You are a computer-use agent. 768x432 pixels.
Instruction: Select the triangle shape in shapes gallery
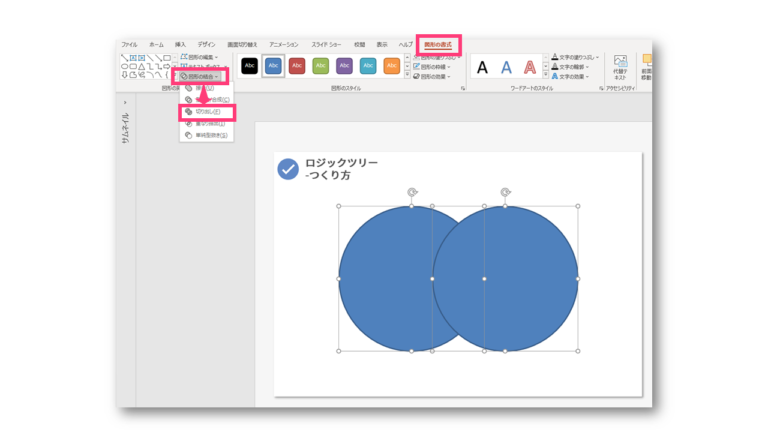coord(142,66)
